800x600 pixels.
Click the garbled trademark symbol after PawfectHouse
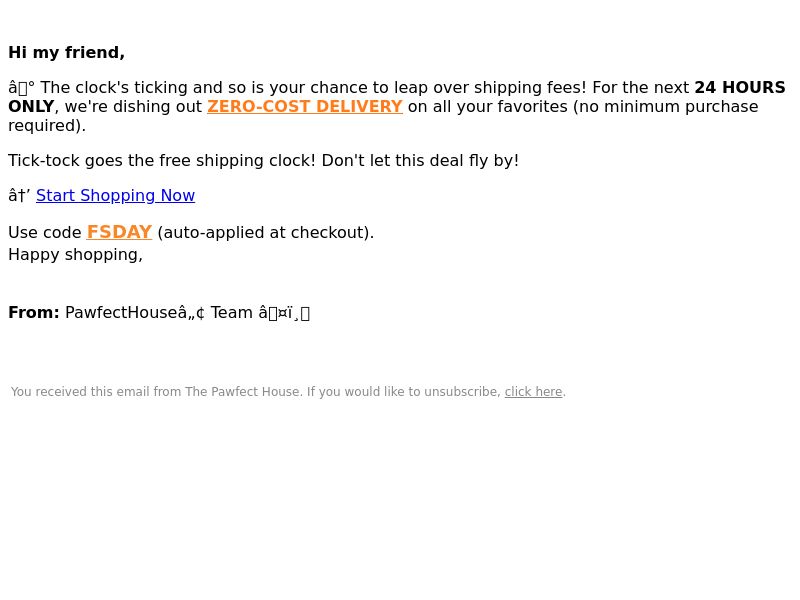[x=191, y=313]
